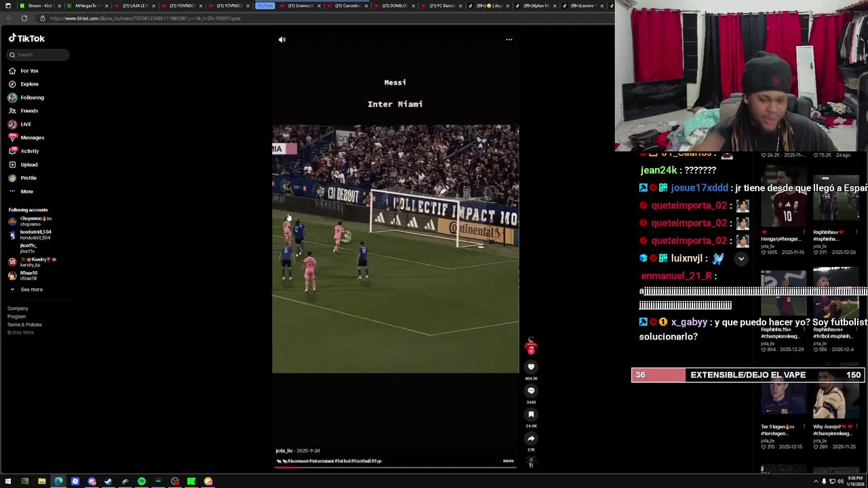Open the jhon11v following account
868x488 pixels.
(x=27, y=248)
